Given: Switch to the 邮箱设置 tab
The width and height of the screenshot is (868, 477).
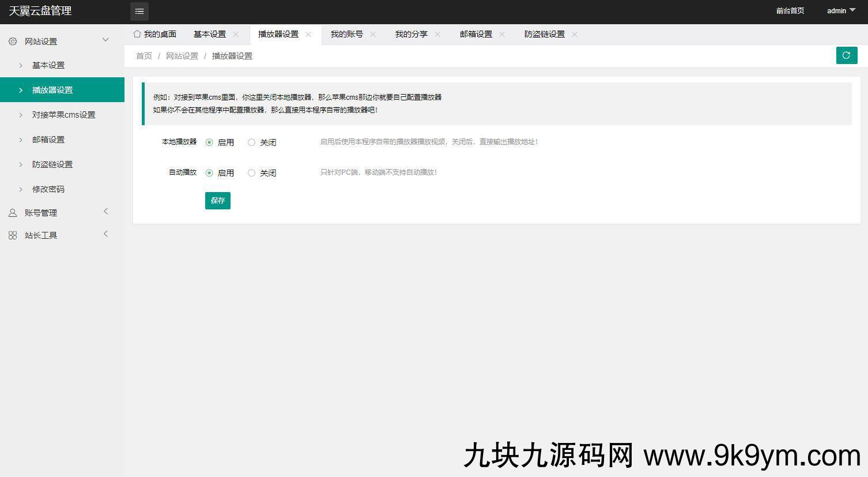Looking at the screenshot, I should point(475,35).
